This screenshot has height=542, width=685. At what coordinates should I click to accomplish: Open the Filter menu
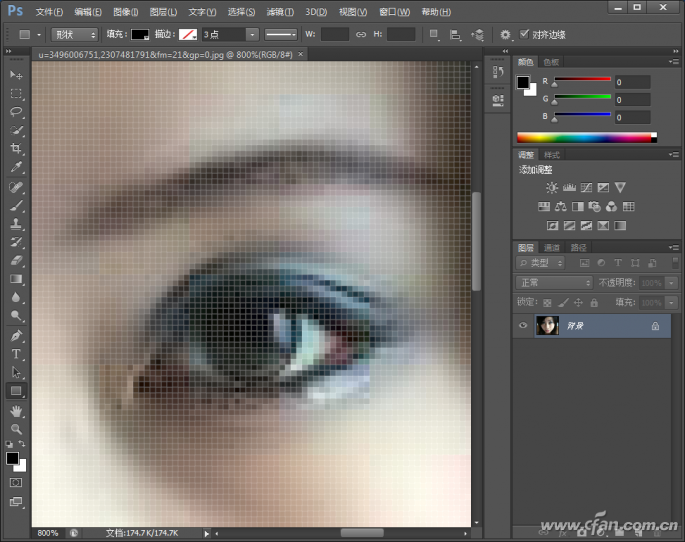click(280, 12)
